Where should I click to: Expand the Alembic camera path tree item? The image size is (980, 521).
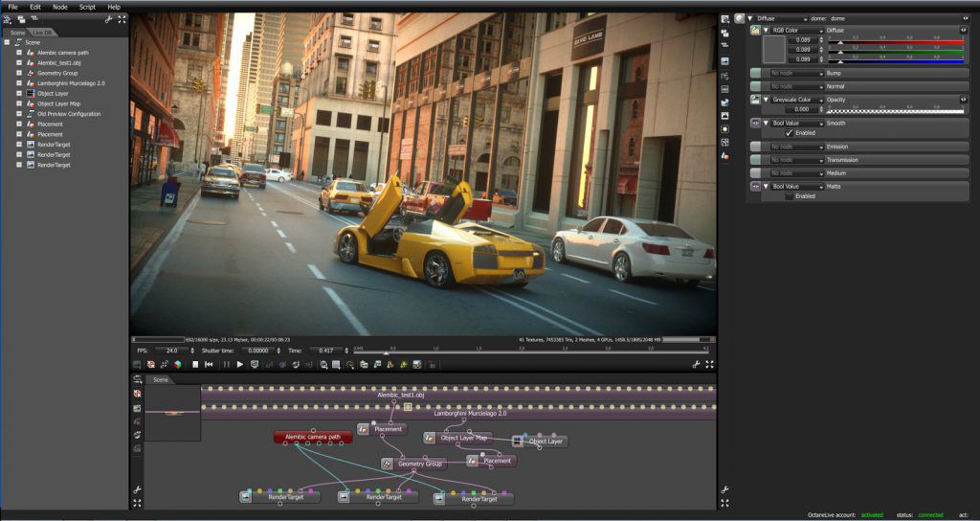(x=19, y=53)
